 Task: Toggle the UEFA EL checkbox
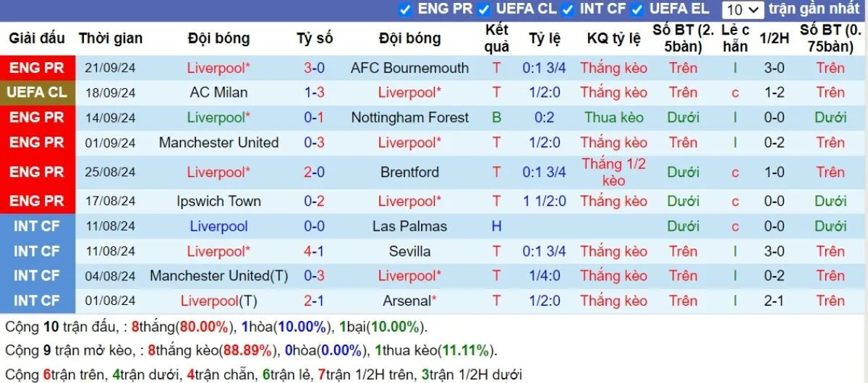[637, 9]
